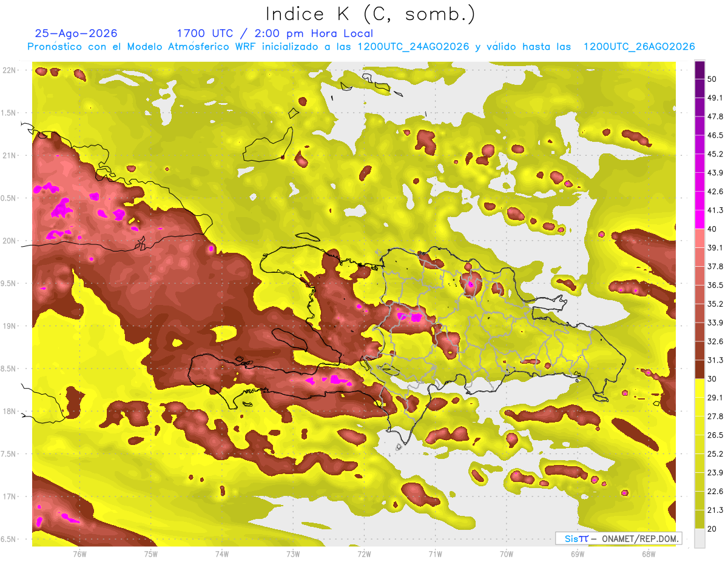
Task: Pick the dark brown swatch between 30 and 31.3
Action: (699, 369)
